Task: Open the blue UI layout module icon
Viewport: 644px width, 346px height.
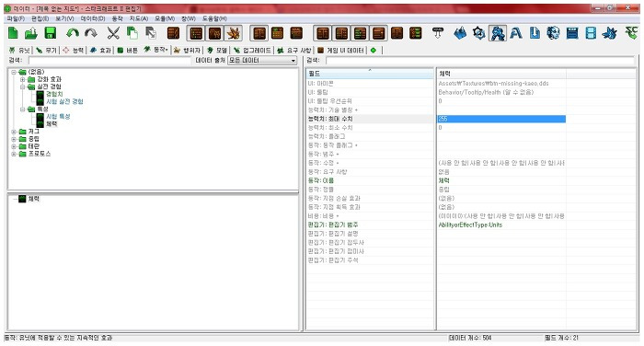Action: point(572,33)
